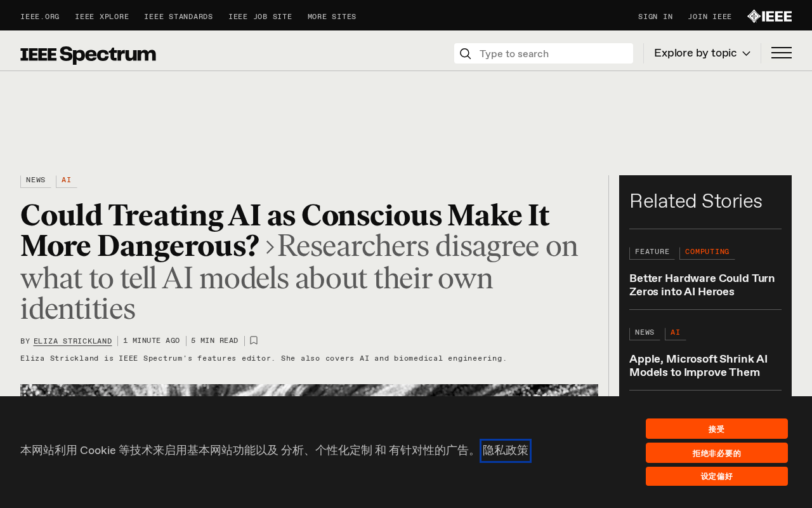The width and height of the screenshot is (812, 508).
Task: Bookmark this article with the bookmark icon
Action: (x=254, y=340)
